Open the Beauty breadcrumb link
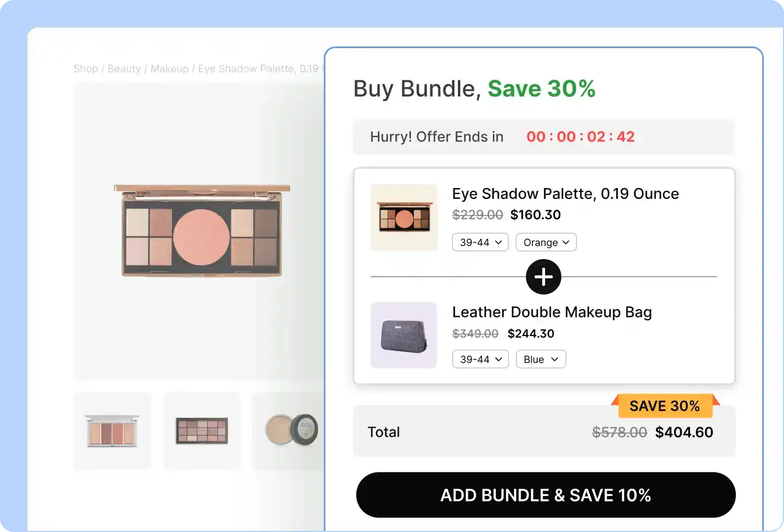Image resolution: width=784 pixels, height=532 pixels. pos(124,68)
